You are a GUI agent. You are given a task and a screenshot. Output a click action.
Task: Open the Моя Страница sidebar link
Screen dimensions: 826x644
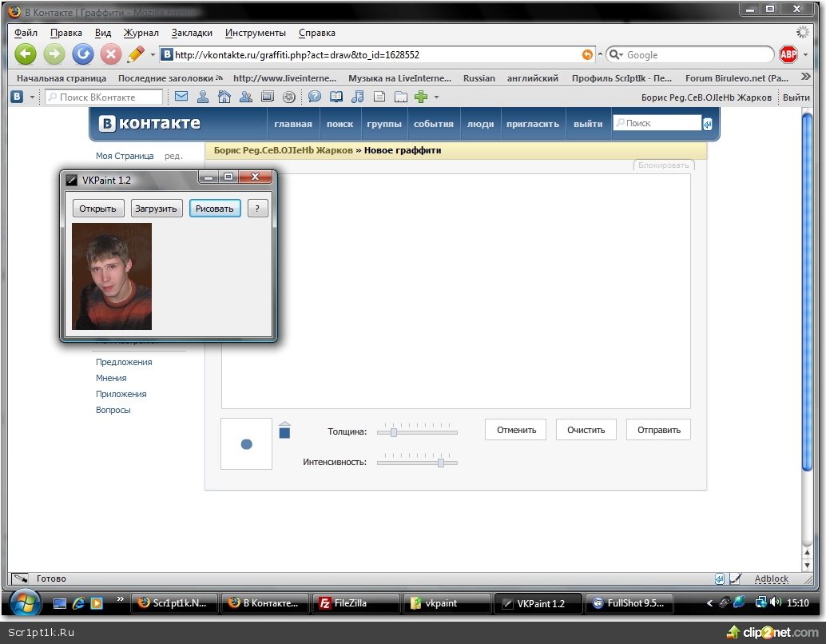click(x=125, y=156)
